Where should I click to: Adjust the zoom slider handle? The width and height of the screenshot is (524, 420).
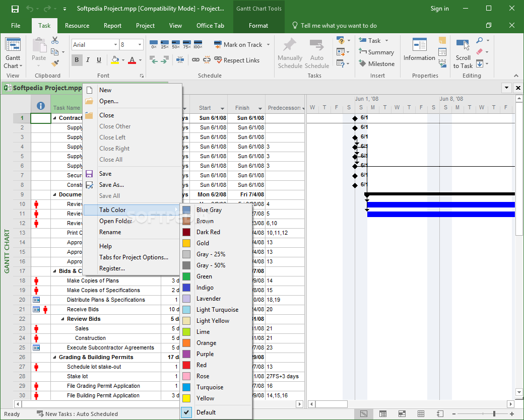494,414
